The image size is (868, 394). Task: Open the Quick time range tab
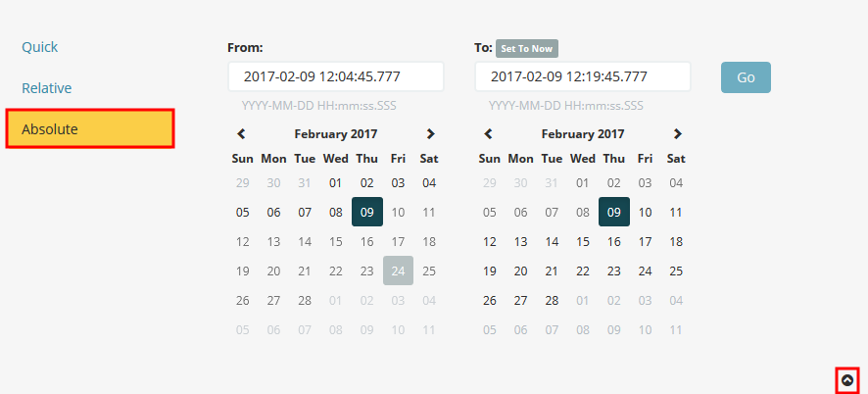click(x=39, y=47)
